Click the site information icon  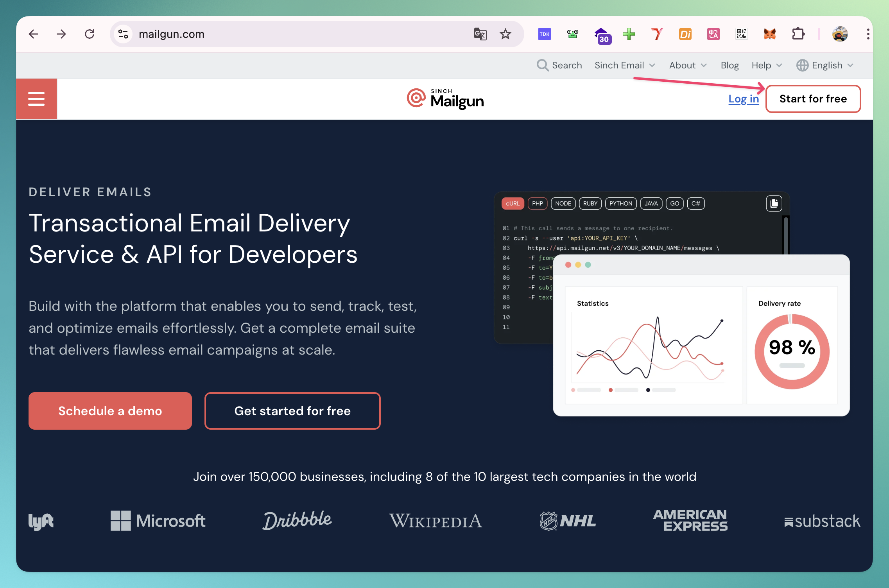point(123,34)
